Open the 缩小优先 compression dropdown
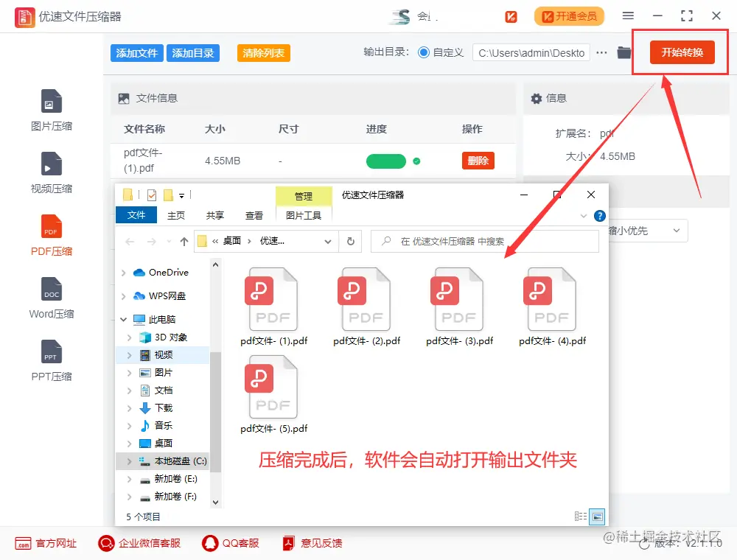737x560 pixels. 646,231
